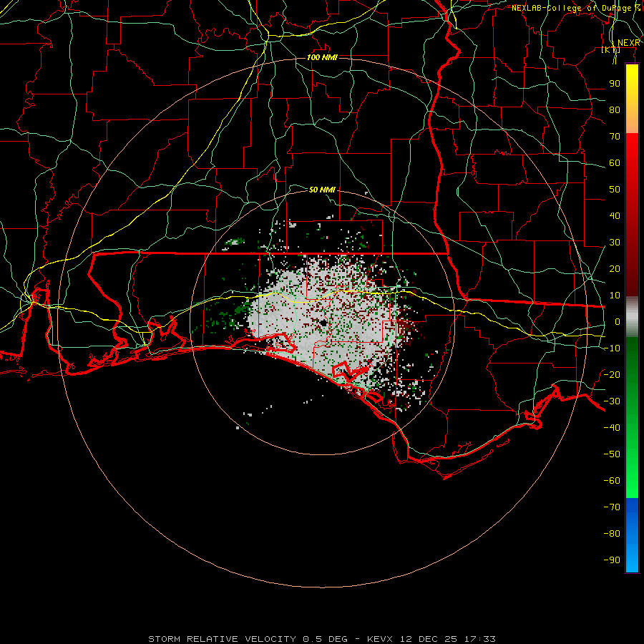Click the 50 value on velocity legend
This screenshot has height=644, width=644.
615,190
